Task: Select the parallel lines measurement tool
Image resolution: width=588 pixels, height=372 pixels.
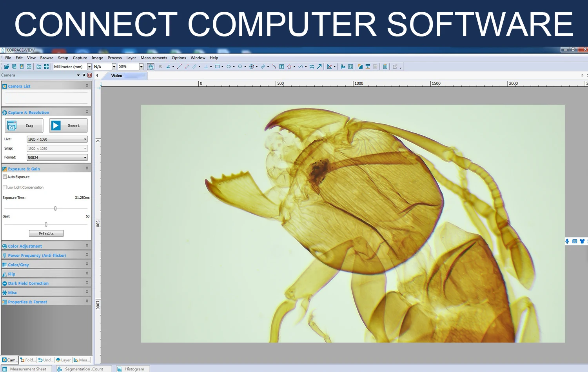Action: coord(194,67)
